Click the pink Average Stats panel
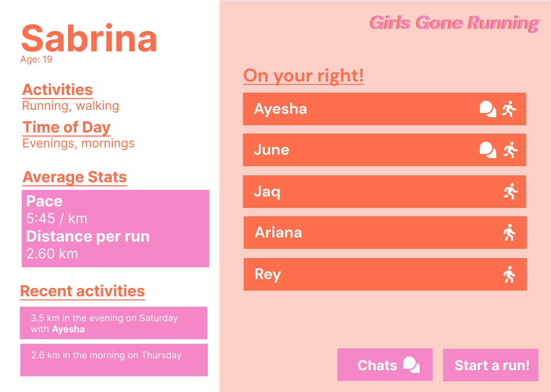The width and height of the screenshot is (551, 392). click(x=115, y=228)
